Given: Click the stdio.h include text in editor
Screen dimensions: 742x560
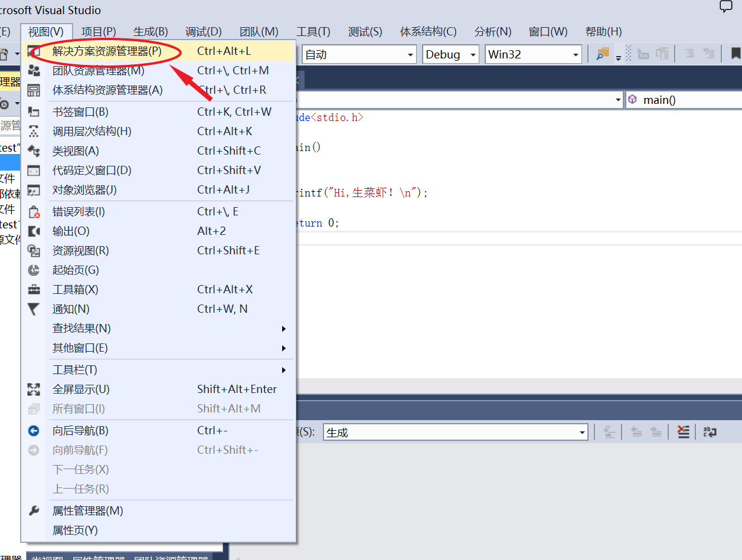Looking at the screenshot, I should pyautogui.click(x=336, y=117).
